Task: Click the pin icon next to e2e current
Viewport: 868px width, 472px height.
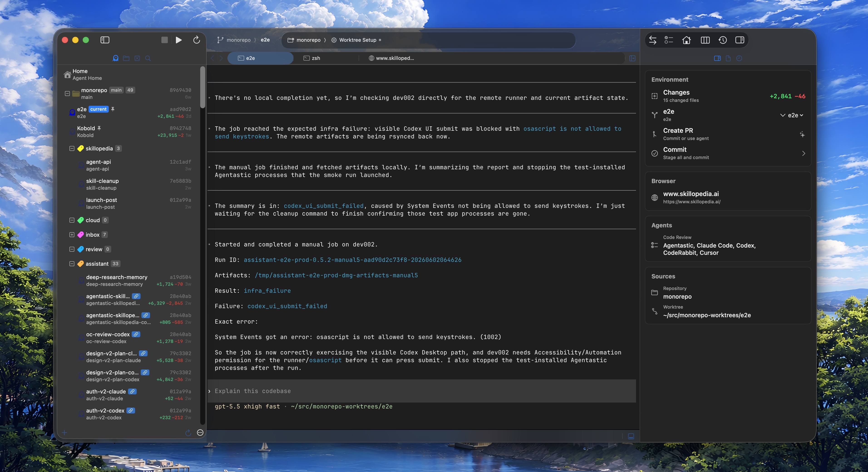Action: click(113, 109)
